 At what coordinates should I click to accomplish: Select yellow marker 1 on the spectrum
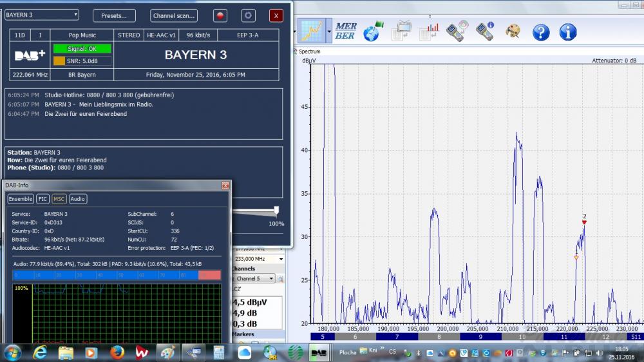tap(576, 258)
